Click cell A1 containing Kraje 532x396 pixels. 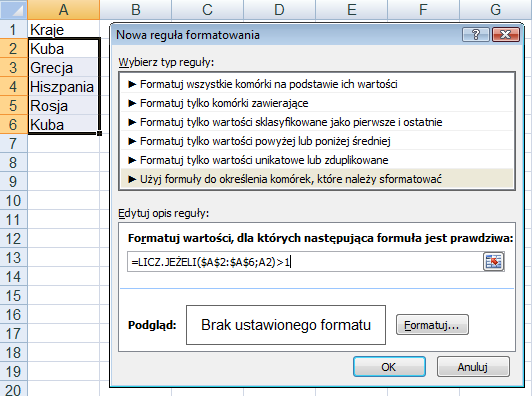pyautogui.click(x=63, y=30)
